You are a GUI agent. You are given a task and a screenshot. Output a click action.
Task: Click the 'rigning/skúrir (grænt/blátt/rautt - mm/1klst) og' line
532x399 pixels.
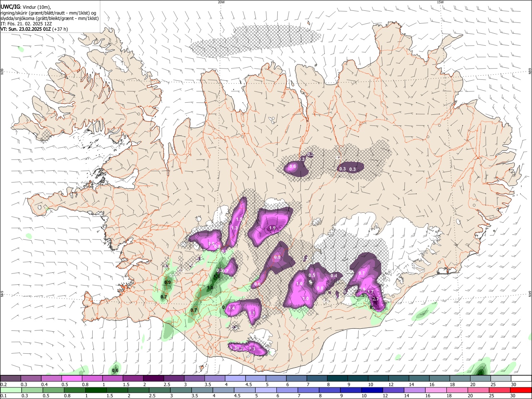(49, 12)
